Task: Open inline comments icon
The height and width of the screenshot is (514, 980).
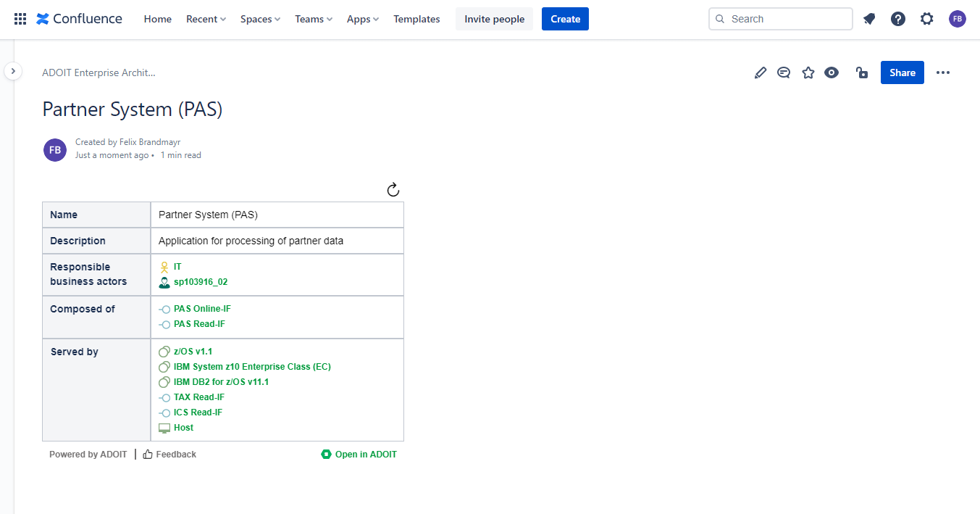Action: (784, 72)
